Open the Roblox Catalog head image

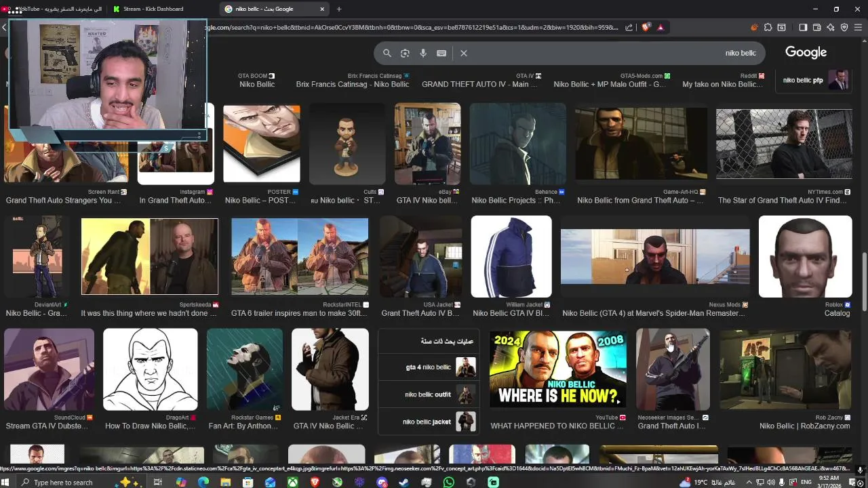point(805,256)
